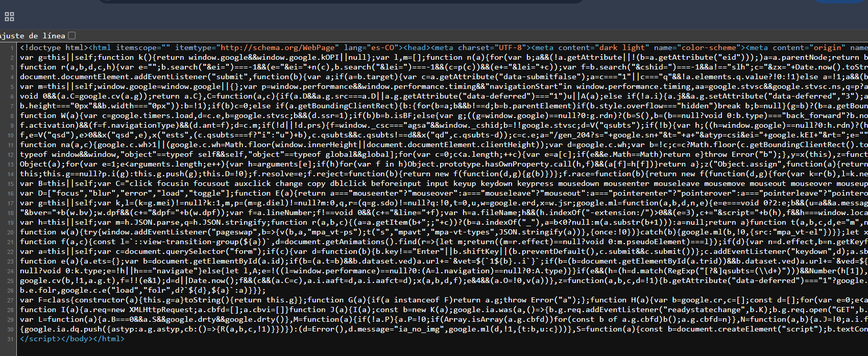This screenshot has height=356, width=868.
Task: Open the http://schema.org/WebPage link
Action: coord(279,48)
